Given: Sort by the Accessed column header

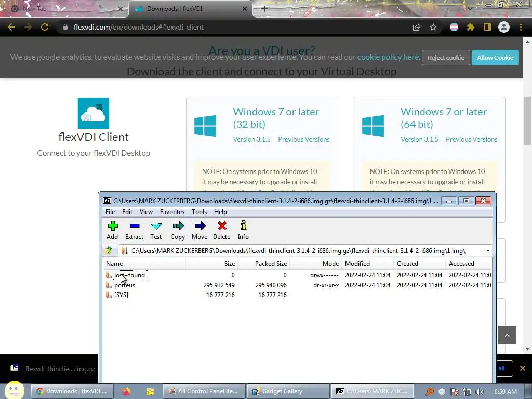Looking at the screenshot, I should (x=469, y=263).
